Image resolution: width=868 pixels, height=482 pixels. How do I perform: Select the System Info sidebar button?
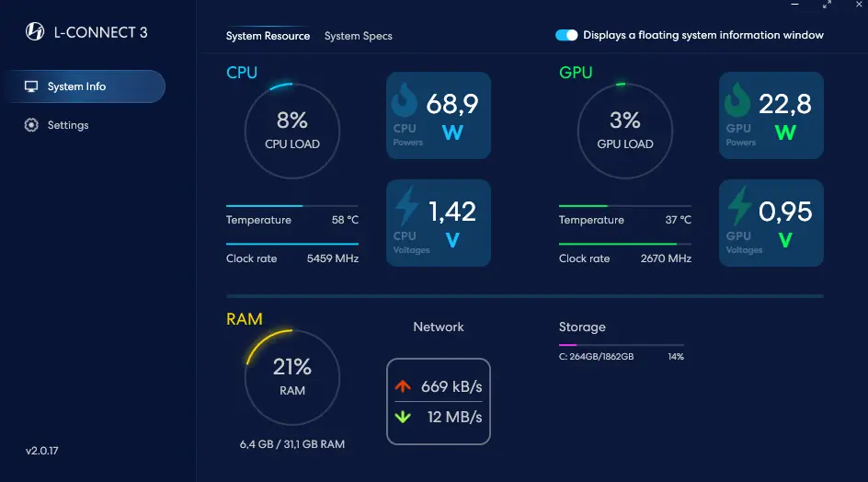click(x=86, y=86)
